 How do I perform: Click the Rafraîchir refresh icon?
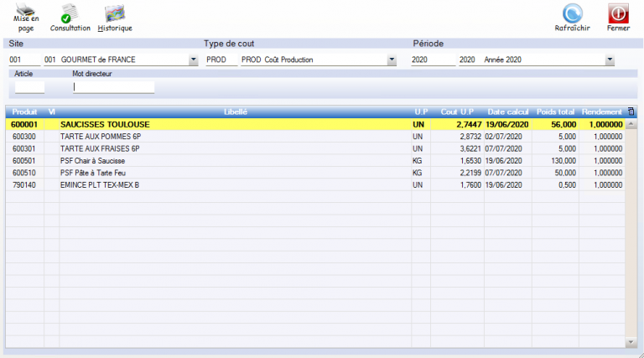tap(573, 14)
